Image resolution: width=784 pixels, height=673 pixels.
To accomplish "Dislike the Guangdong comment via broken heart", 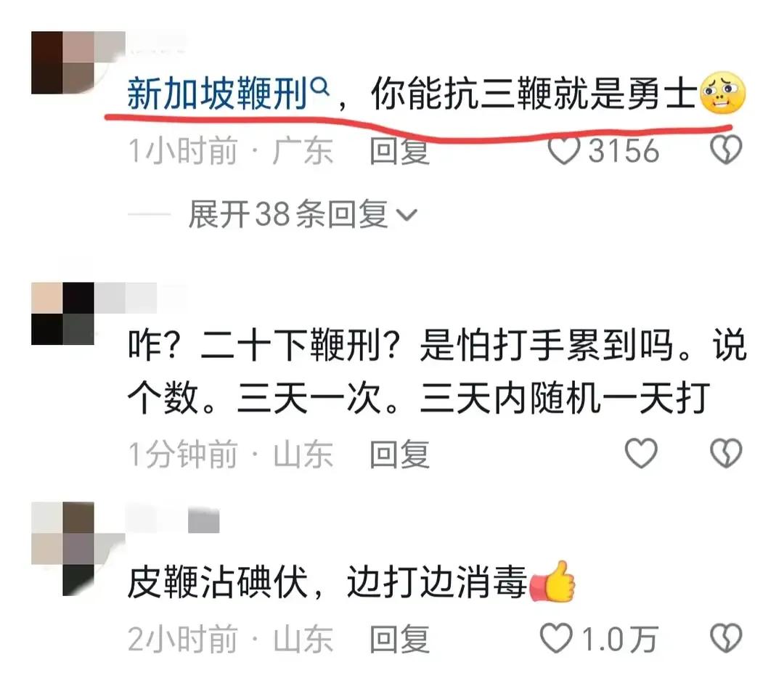I will pyautogui.click(x=726, y=150).
